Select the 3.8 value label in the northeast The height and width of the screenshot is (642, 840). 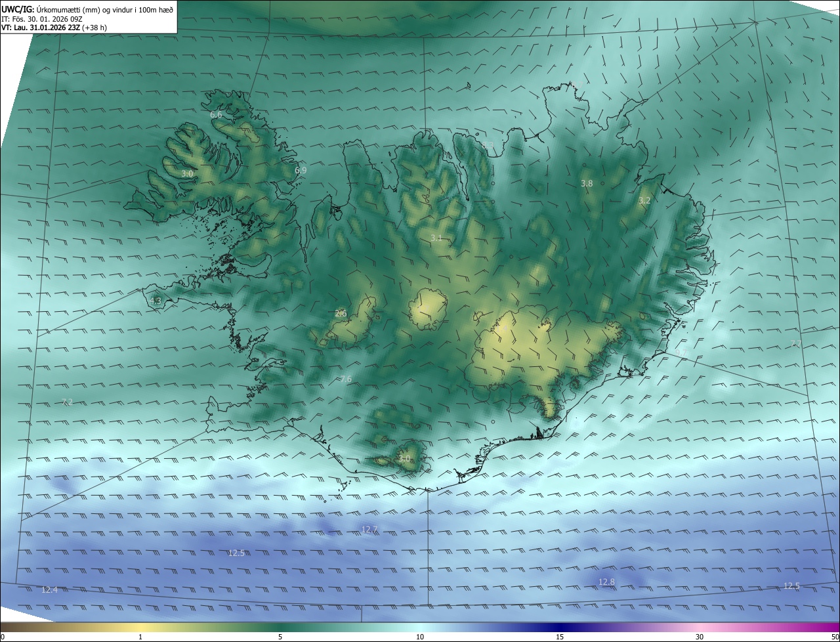point(587,184)
